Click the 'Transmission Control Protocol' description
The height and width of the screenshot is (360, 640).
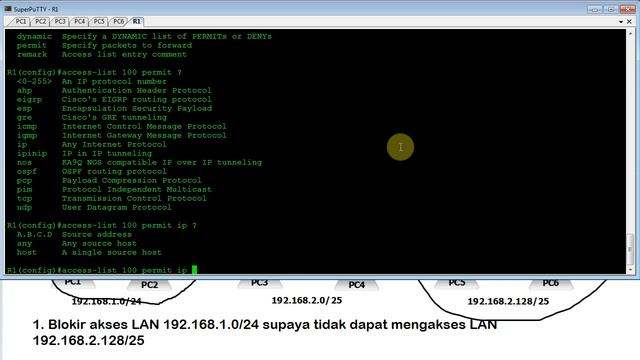pos(134,198)
